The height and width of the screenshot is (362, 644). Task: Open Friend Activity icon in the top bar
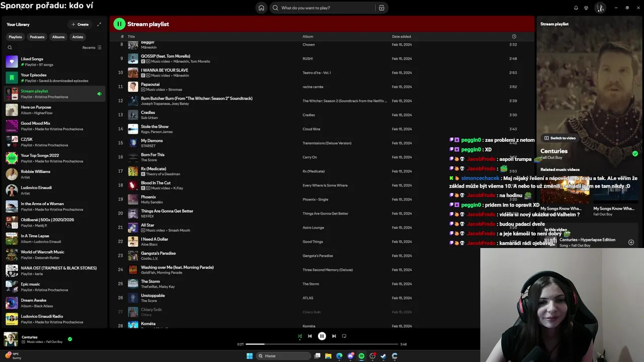click(586, 8)
